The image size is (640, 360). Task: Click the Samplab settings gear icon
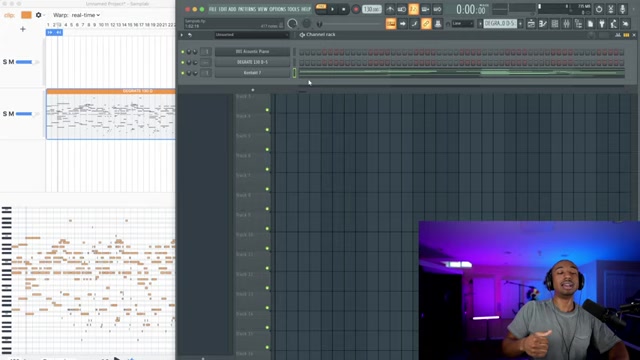point(38,15)
